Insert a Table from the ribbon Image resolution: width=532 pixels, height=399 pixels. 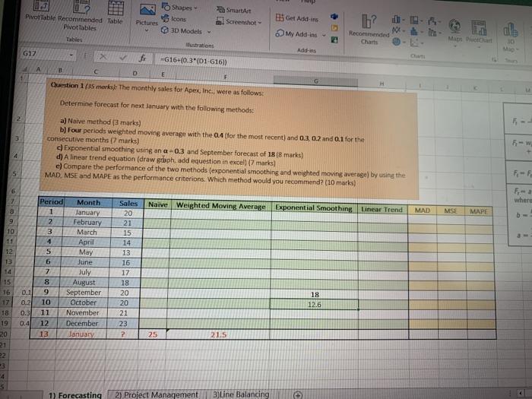click(x=115, y=13)
